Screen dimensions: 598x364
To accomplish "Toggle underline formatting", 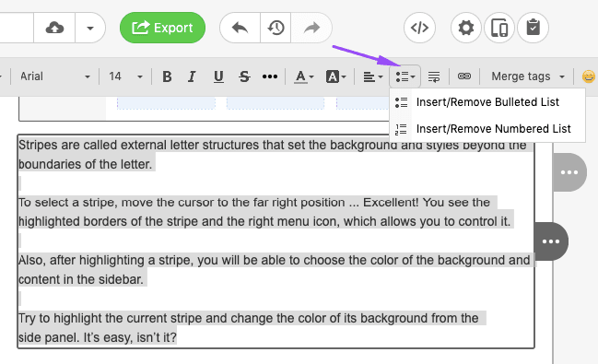I will (x=218, y=76).
